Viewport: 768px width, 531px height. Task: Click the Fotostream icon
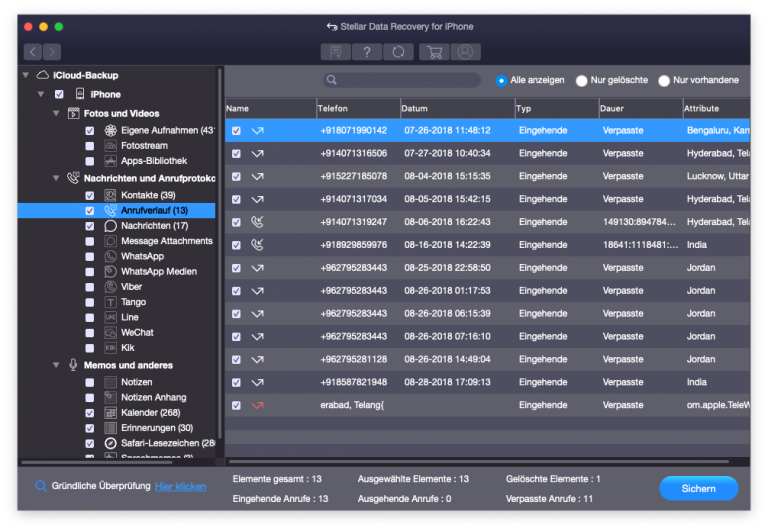tap(111, 145)
